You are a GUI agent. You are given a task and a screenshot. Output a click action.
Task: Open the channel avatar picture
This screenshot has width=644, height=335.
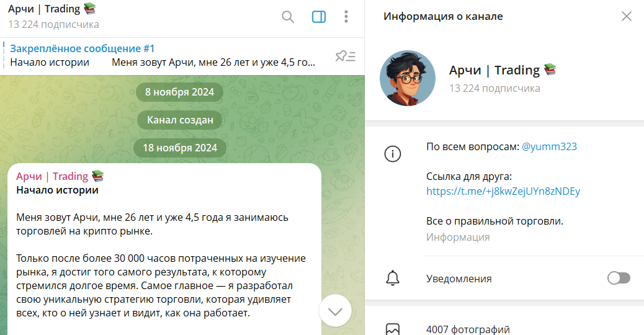pyautogui.click(x=408, y=78)
